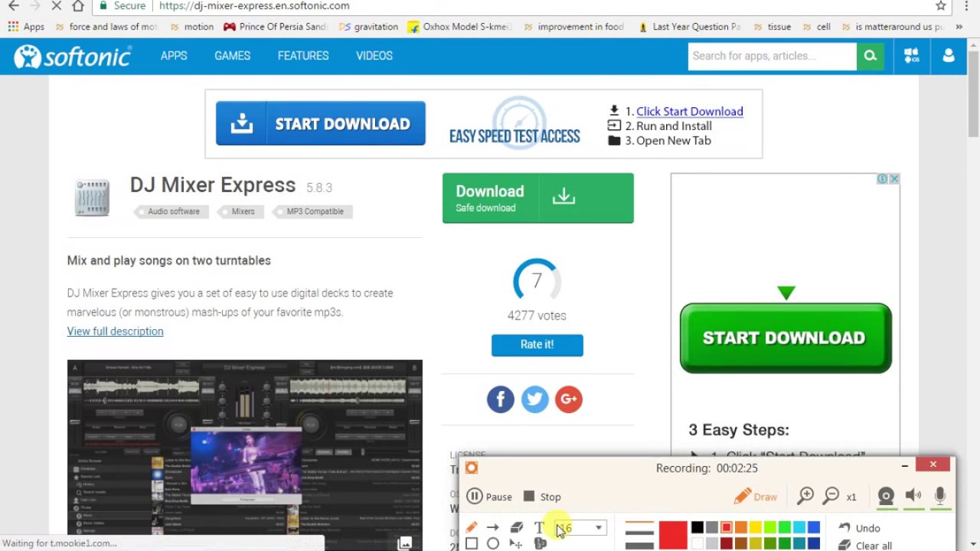Pick the black color swatch
The image size is (980, 551).
(697, 527)
